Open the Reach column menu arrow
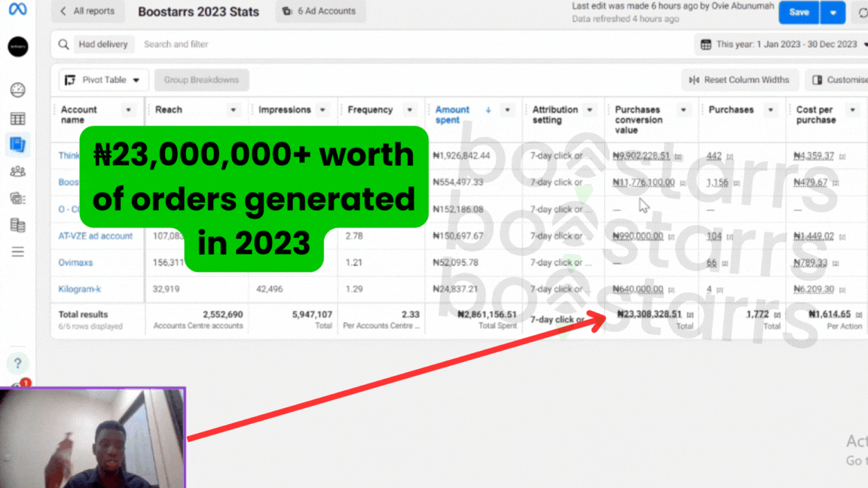 click(x=233, y=110)
